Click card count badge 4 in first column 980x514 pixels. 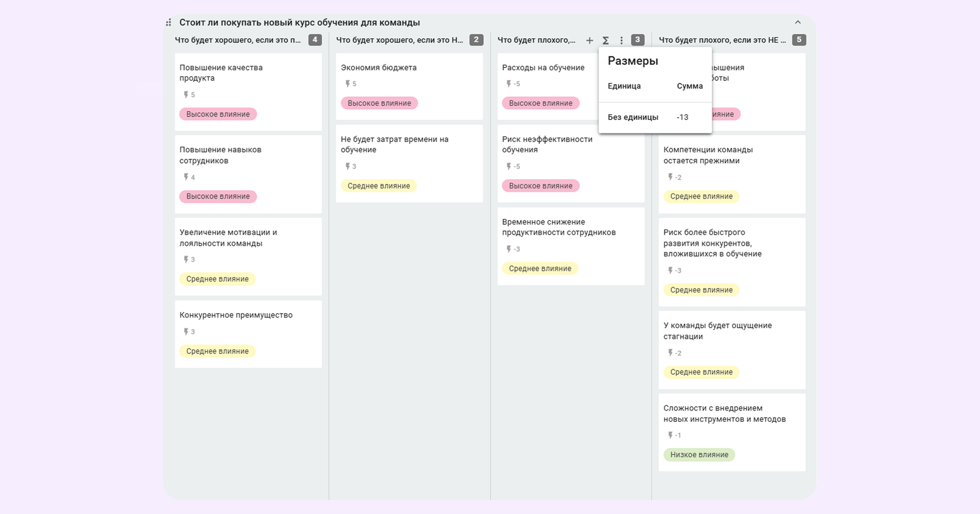(315, 40)
